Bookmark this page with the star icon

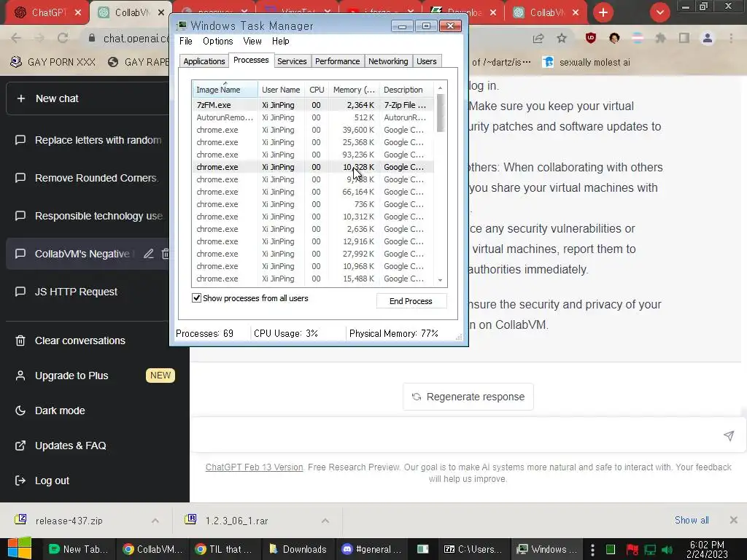(x=562, y=39)
